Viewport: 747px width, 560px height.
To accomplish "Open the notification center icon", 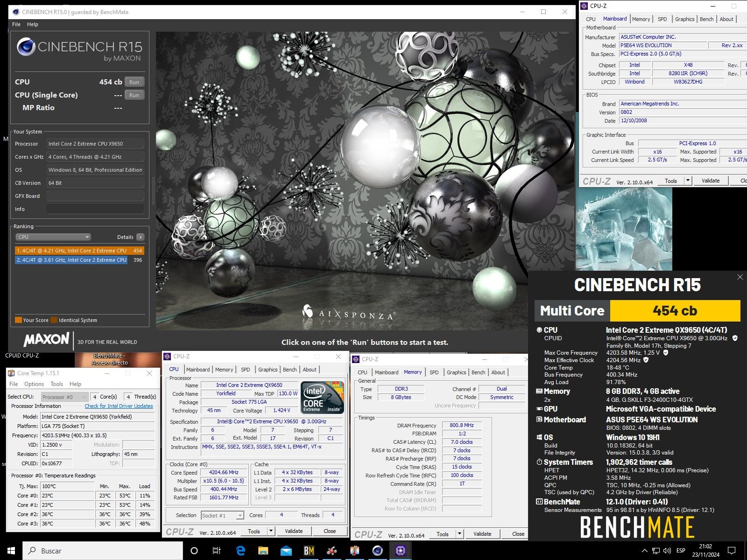I will click(x=732, y=551).
